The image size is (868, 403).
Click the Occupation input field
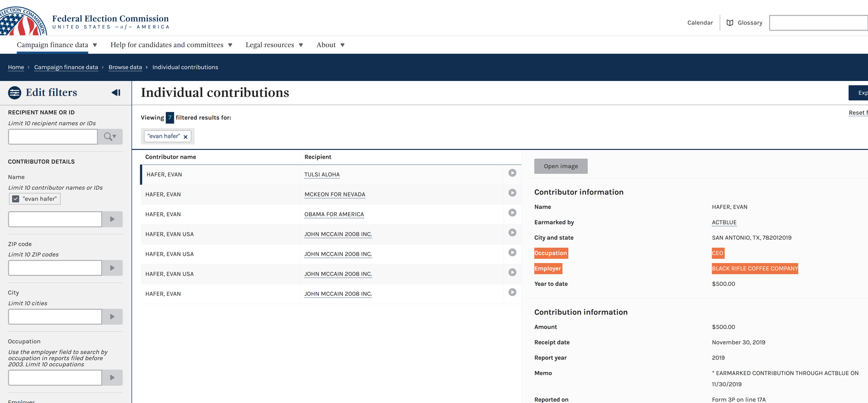(x=55, y=378)
